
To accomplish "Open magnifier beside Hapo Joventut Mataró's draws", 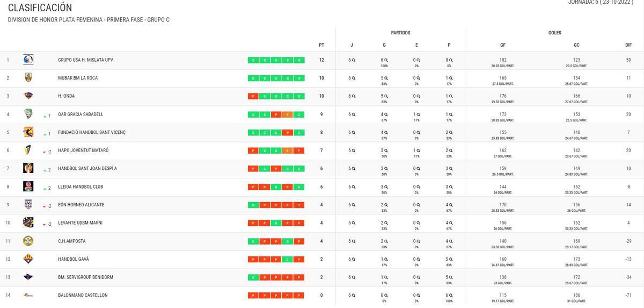I will [x=418, y=151].
